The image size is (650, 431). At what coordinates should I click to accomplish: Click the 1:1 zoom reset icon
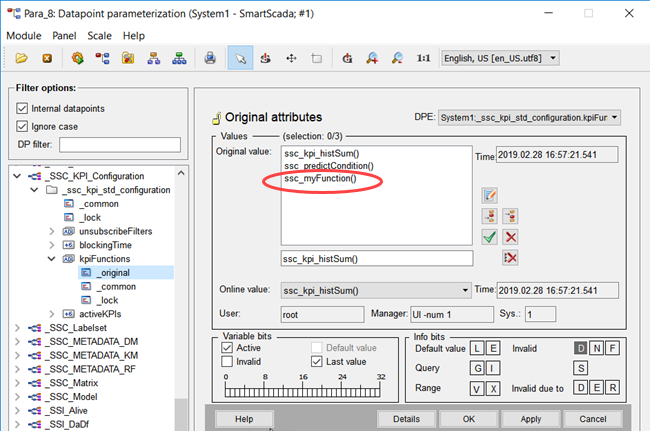pyautogui.click(x=423, y=59)
